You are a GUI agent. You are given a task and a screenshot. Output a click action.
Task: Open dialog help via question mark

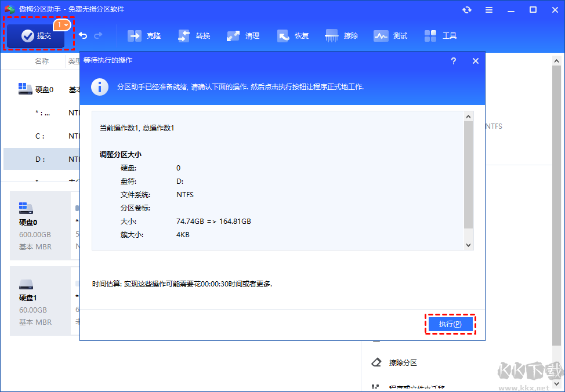(453, 61)
